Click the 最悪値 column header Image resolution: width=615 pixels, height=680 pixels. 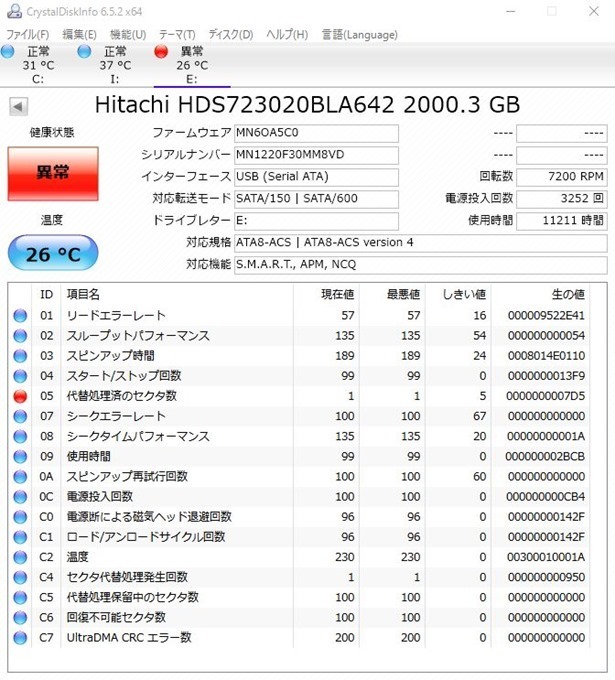tap(392, 295)
